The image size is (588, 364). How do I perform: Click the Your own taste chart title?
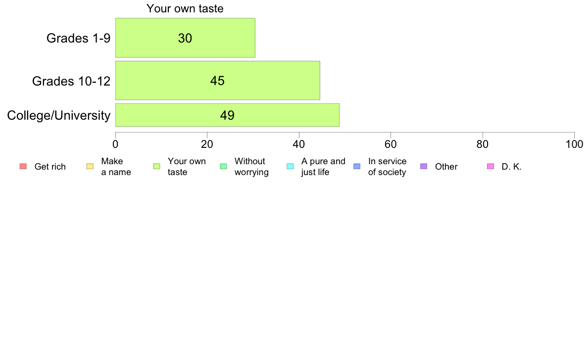pyautogui.click(x=185, y=8)
